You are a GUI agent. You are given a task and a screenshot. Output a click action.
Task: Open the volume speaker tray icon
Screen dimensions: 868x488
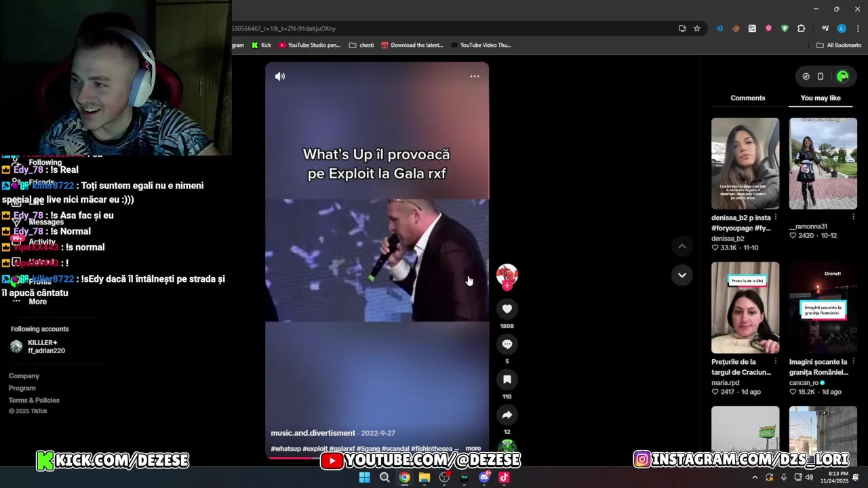tap(809, 477)
